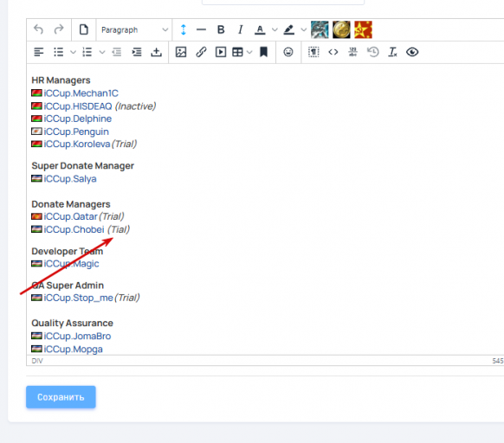Click the StarCraft creature image icon

[320, 29]
